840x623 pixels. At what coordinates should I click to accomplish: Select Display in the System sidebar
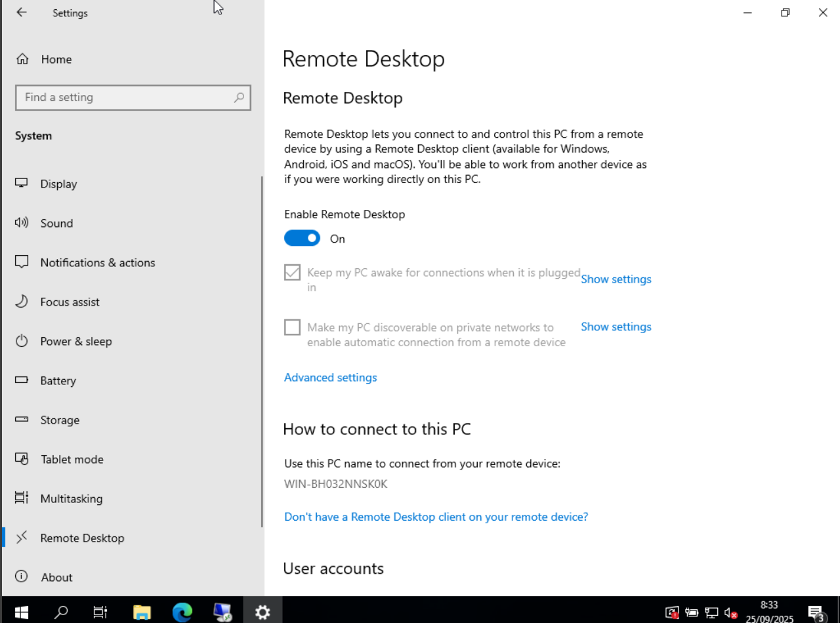click(x=58, y=184)
